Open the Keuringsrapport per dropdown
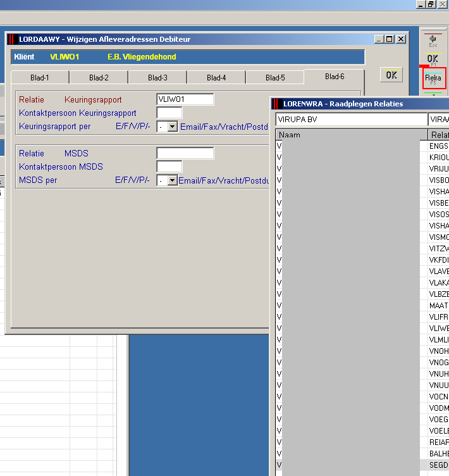Image resolution: width=449 pixels, height=476 pixels. tap(172, 127)
